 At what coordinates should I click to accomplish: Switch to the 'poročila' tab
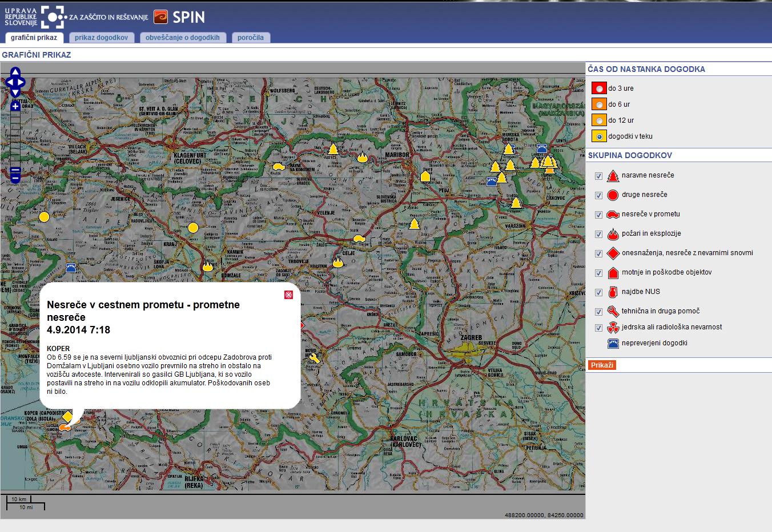[x=251, y=38]
